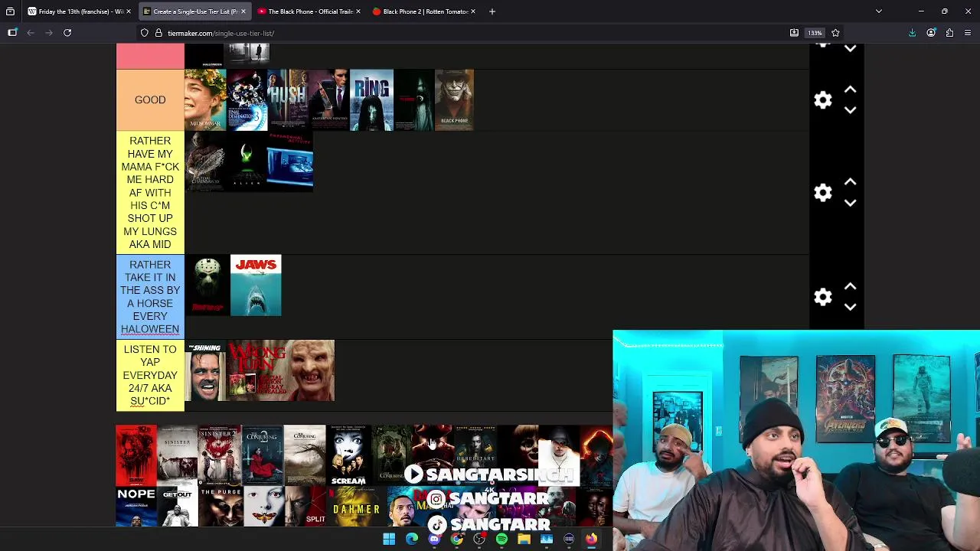Screen dimensions: 980x551
Task: Open the extensions puzzle icon
Action: pos(949,33)
